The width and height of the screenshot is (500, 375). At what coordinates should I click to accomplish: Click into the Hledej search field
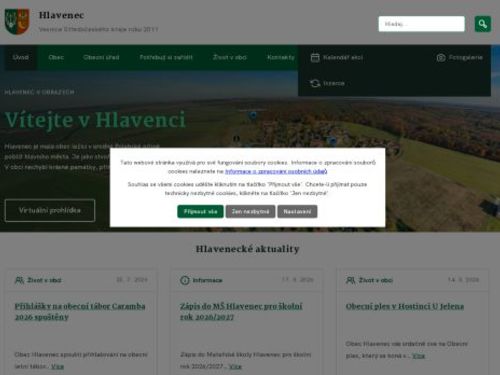[421, 24]
